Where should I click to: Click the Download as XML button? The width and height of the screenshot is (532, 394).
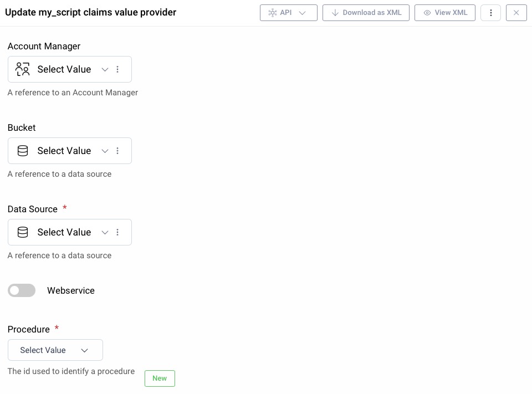click(x=366, y=12)
